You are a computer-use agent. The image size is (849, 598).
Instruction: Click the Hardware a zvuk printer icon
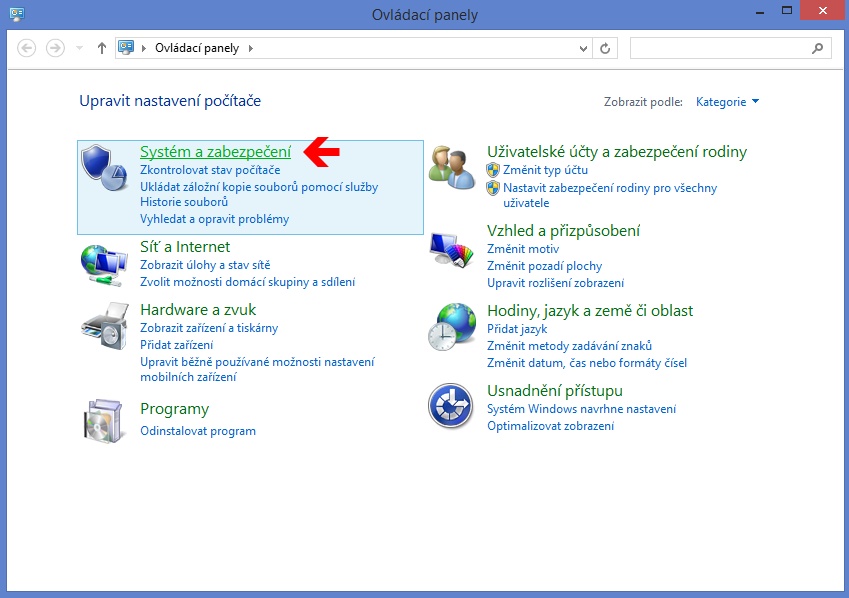coord(104,326)
